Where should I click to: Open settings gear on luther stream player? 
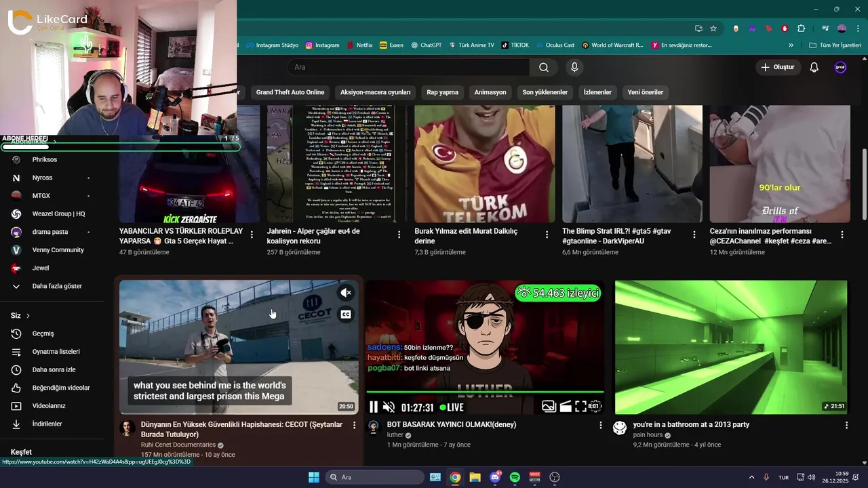[x=595, y=407]
